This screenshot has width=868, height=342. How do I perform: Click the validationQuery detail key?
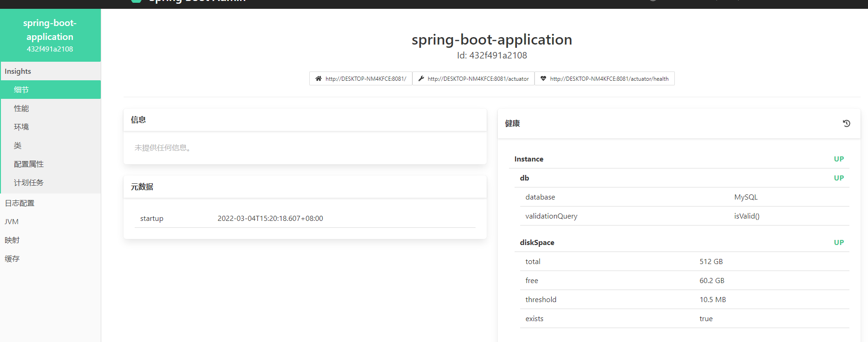[x=551, y=216]
